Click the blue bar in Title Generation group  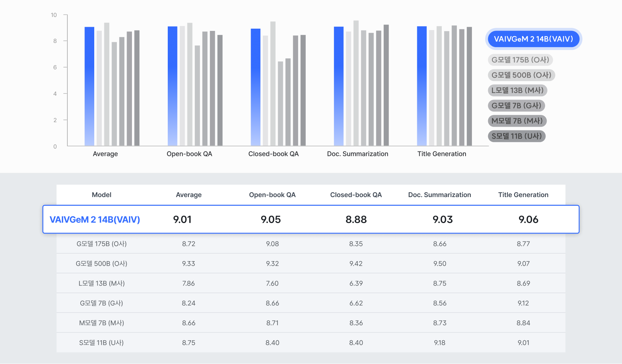coord(422,86)
